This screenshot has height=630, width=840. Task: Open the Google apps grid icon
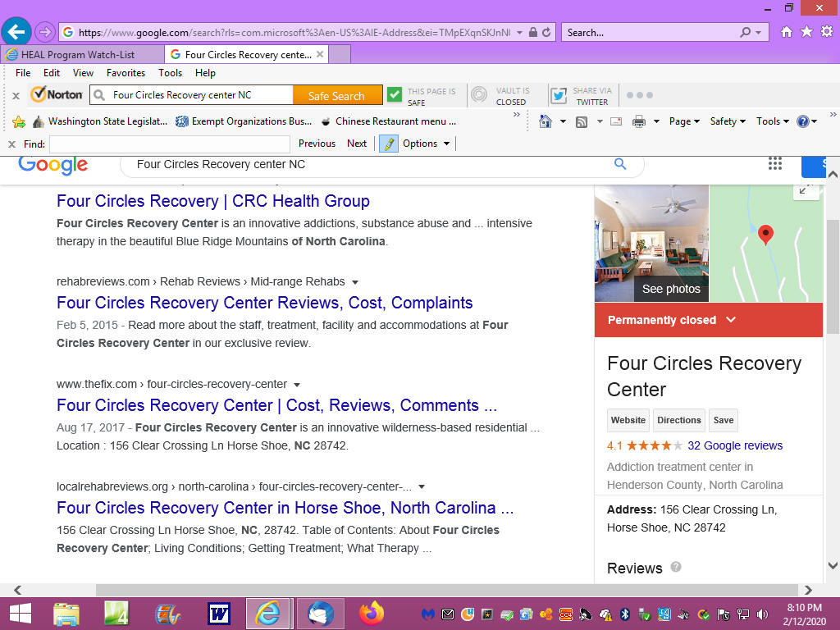775,163
